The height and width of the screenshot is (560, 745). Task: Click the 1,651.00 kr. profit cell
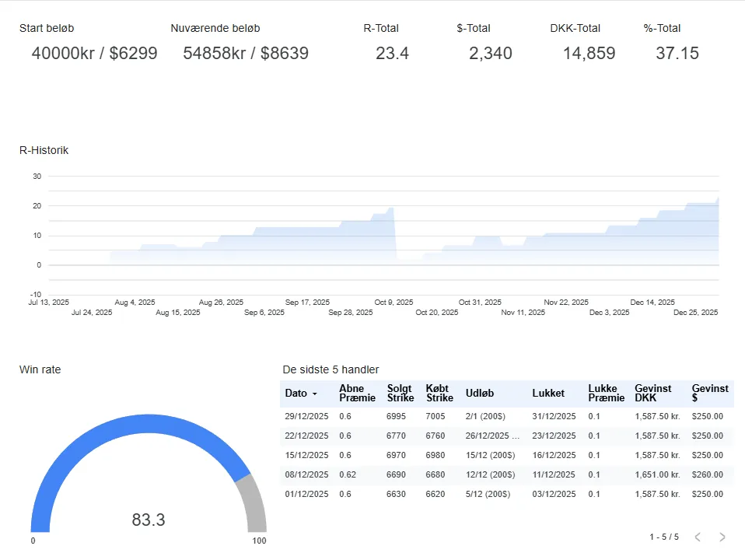tap(658, 475)
